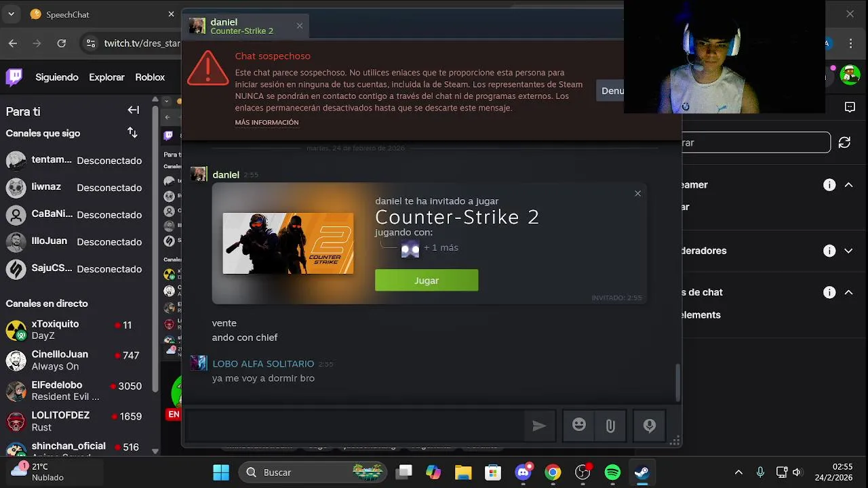Show info for the 'de chat' section
Screen dimensions: 868x488
coord(829,293)
